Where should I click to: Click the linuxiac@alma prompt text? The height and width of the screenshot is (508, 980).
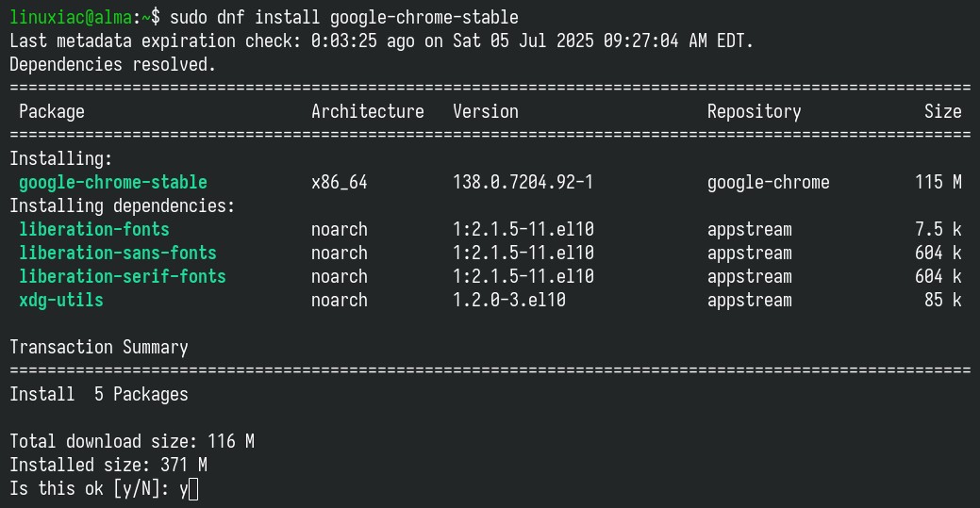pos(71,17)
